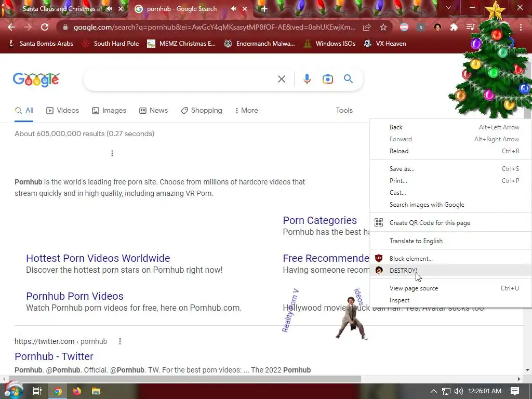Open media control playlist icon in toolbar
This screenshot has height=399, width=532.
pos(470,27)
